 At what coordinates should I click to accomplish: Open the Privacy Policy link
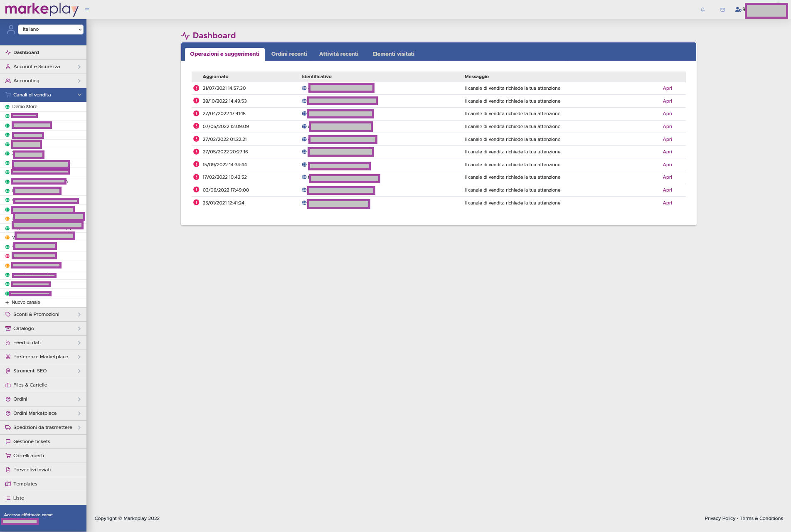tap(720, 518)
